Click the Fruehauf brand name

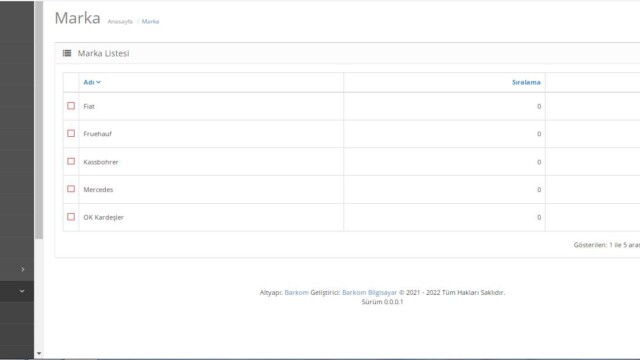(98, 133)
